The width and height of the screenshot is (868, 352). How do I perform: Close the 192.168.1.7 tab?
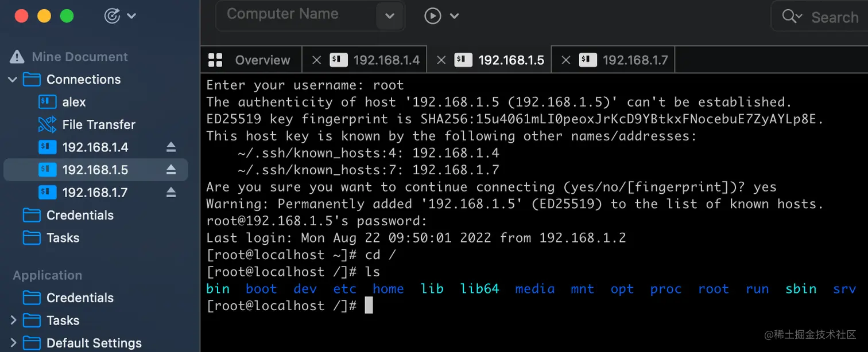click(x=565, y=60)
